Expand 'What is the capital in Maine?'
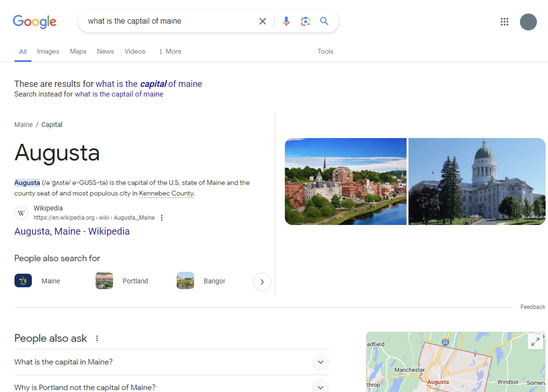The height and width of the screenshot is (392, 548). click(x=172, y=362)
